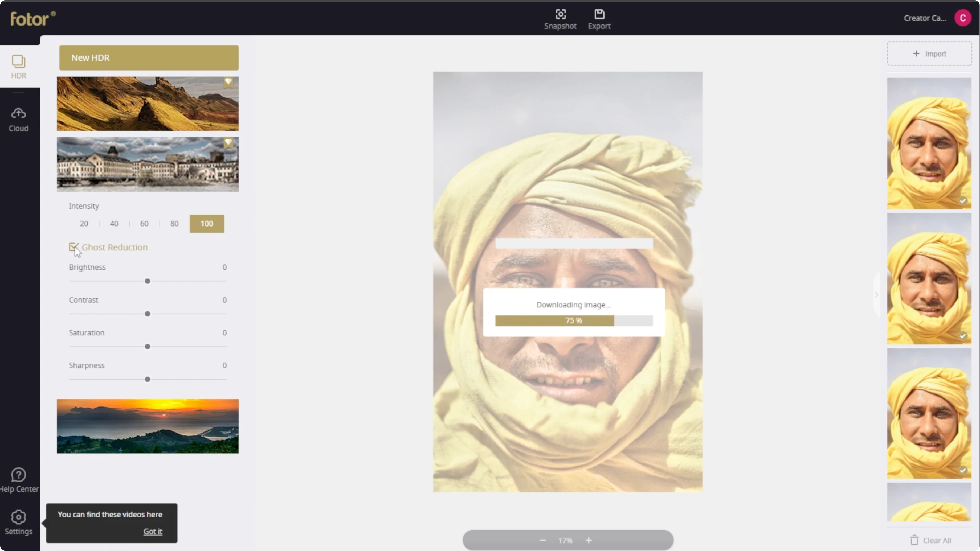Image resolution: width=980 pixels, height=551 pixels.
Task: Select the third portrait thumbnail
Action: [929, 413]
